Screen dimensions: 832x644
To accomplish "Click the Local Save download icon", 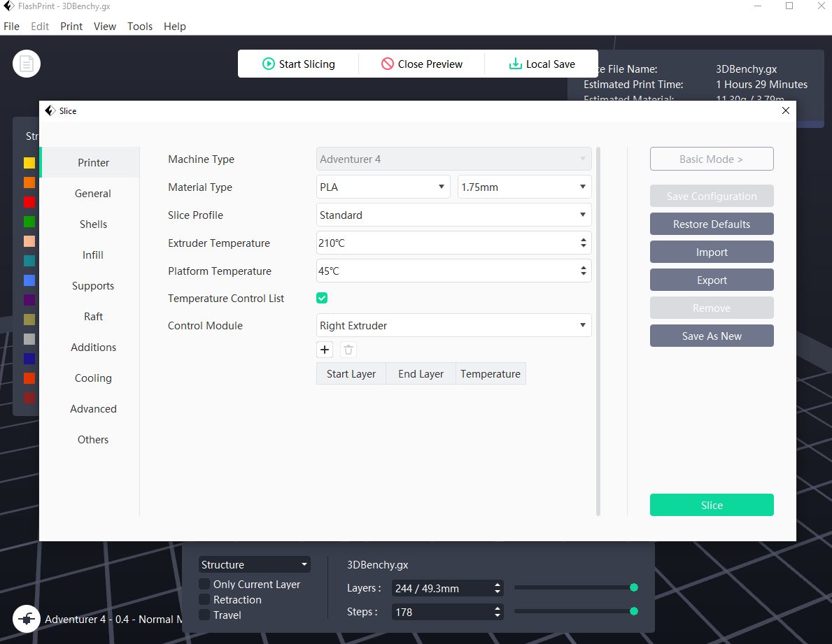I will [x=515, y=64].
